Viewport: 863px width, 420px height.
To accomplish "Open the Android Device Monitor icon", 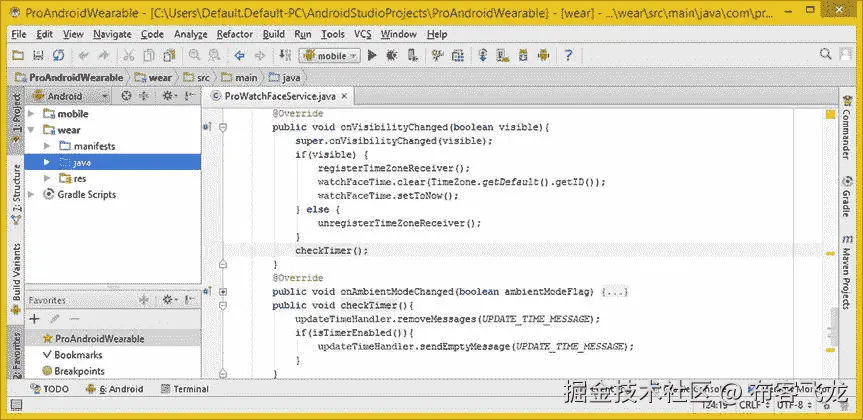I will 544,55.
